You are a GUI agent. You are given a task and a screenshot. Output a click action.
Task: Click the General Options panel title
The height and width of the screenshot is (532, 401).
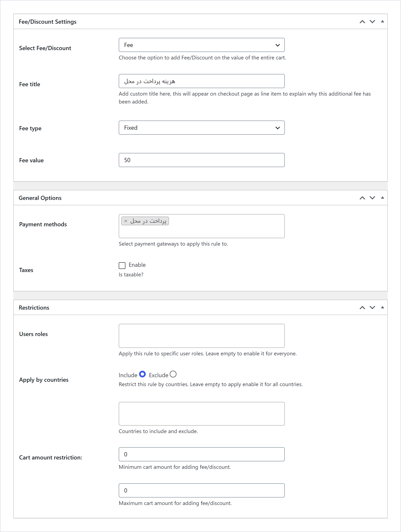click(x=40, y=198)
